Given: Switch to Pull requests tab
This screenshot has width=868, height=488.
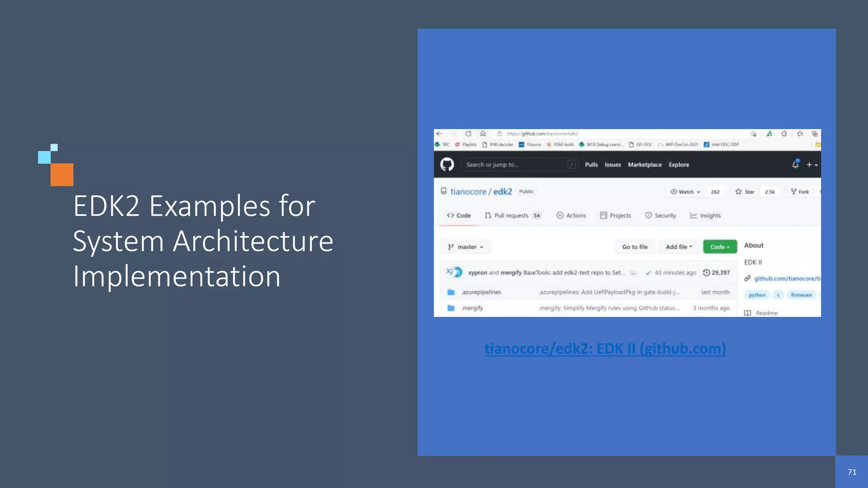Looking at the screenshot, I should coord(511,216).
